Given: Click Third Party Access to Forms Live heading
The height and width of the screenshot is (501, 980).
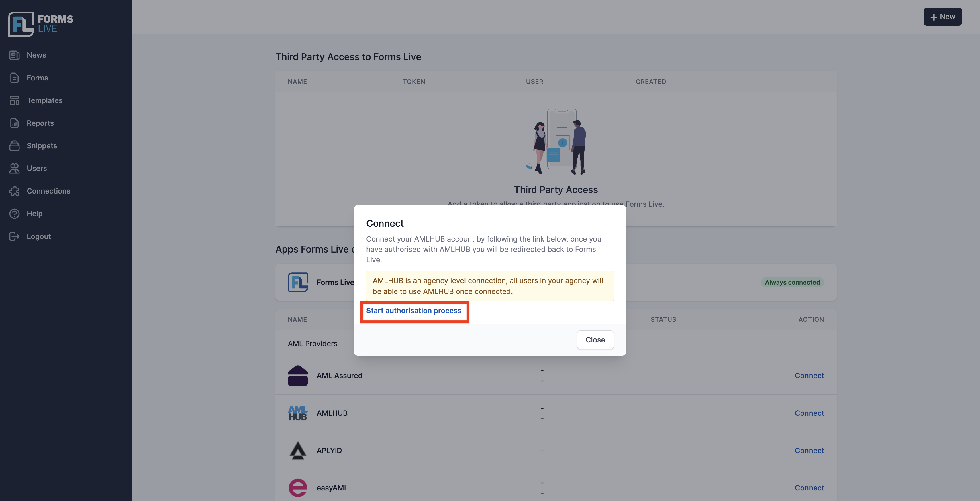Looking at the screenshot, I should tap(348, 57).
